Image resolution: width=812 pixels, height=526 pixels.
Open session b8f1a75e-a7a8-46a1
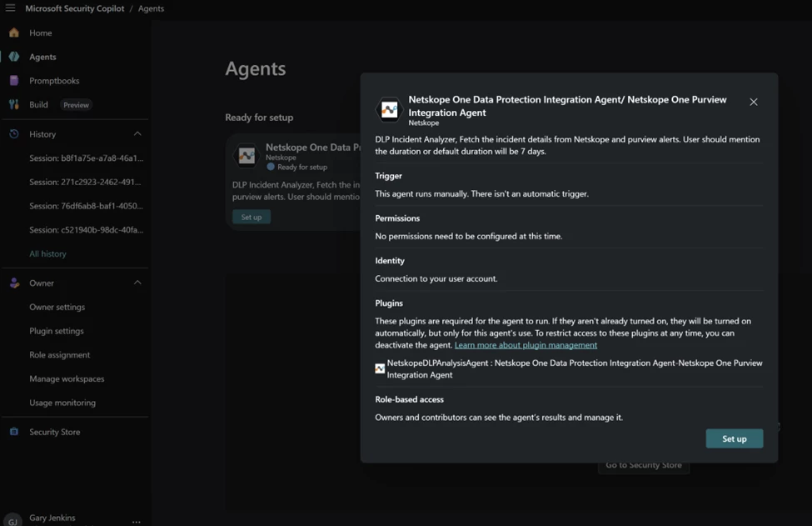86,158
